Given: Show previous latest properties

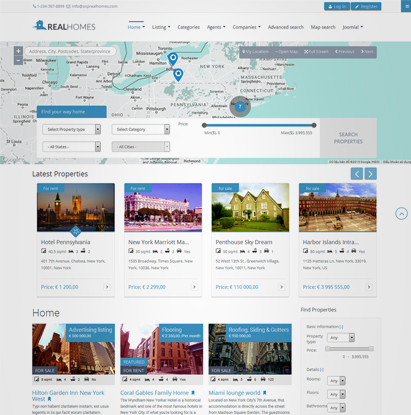Looking at the screenshot, I should click(357, 174).
